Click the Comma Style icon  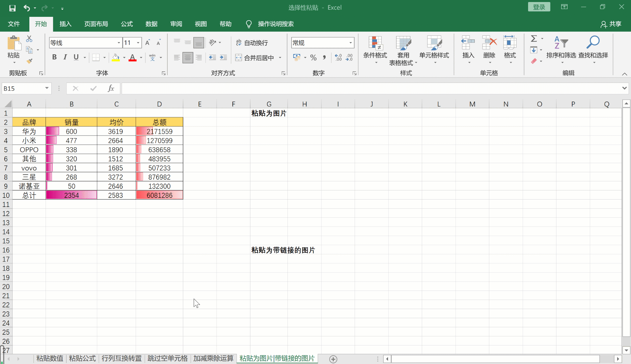pos(324,58)
